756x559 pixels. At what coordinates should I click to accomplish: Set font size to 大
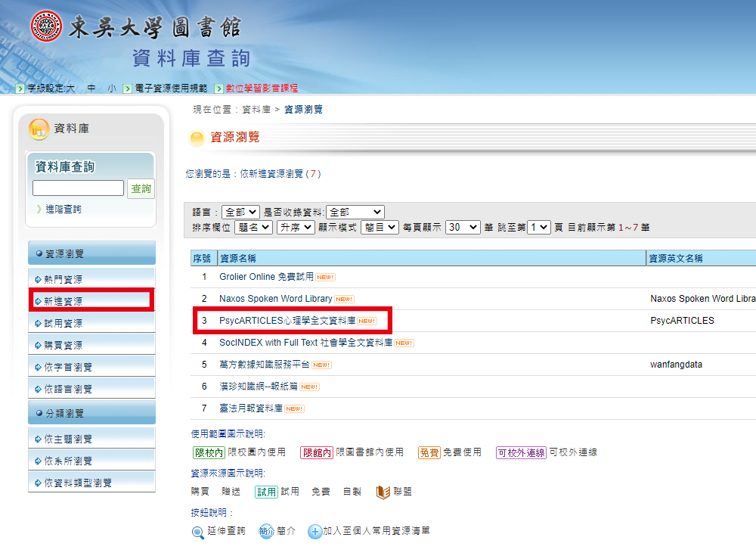pyautogui.click(x=70, y=89)
